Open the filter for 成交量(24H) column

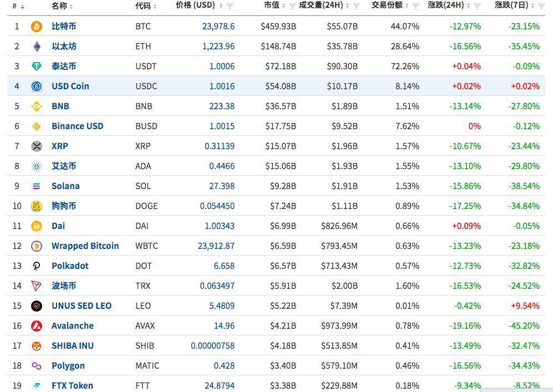[357, 7]
